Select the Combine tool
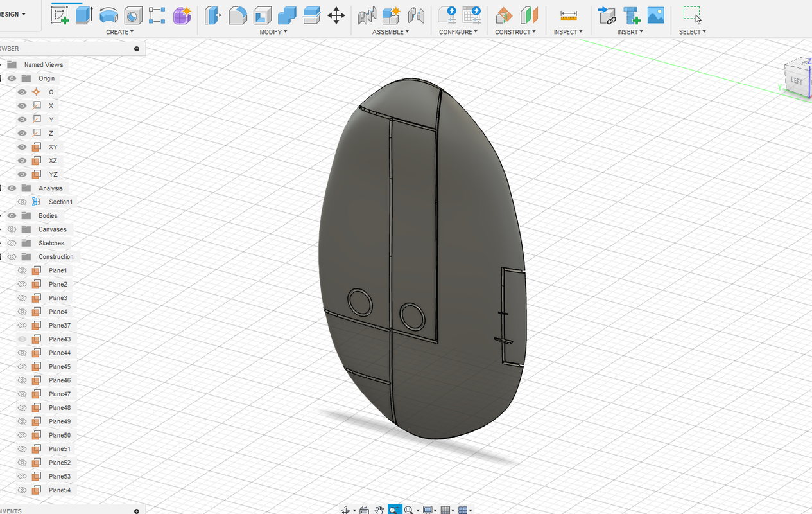The height and width of the screenshot is (514, 812). pos(287,15)
